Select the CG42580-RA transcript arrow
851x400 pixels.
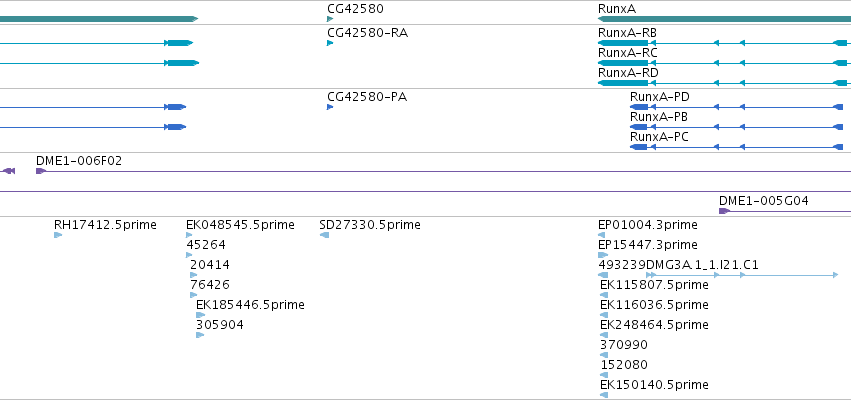(329, 43)
